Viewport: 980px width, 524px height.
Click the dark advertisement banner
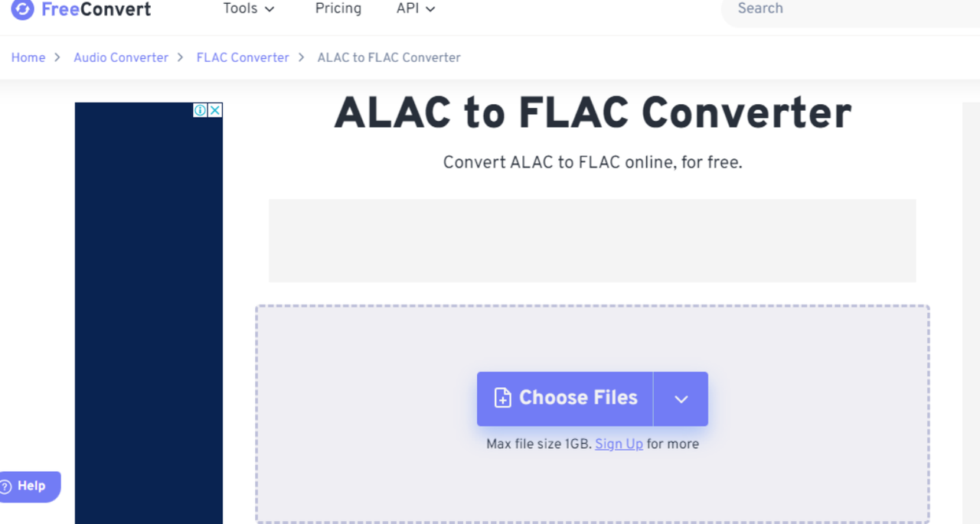[149, 321]
